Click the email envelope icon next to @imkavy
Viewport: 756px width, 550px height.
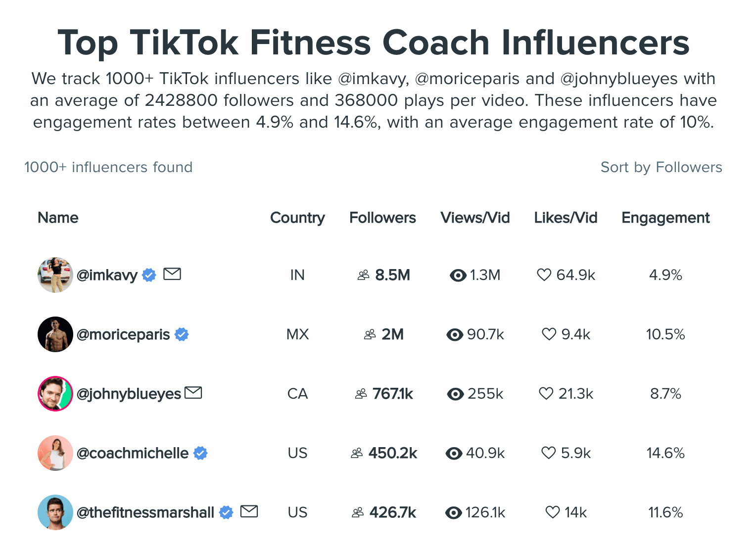tap(172, 274)
